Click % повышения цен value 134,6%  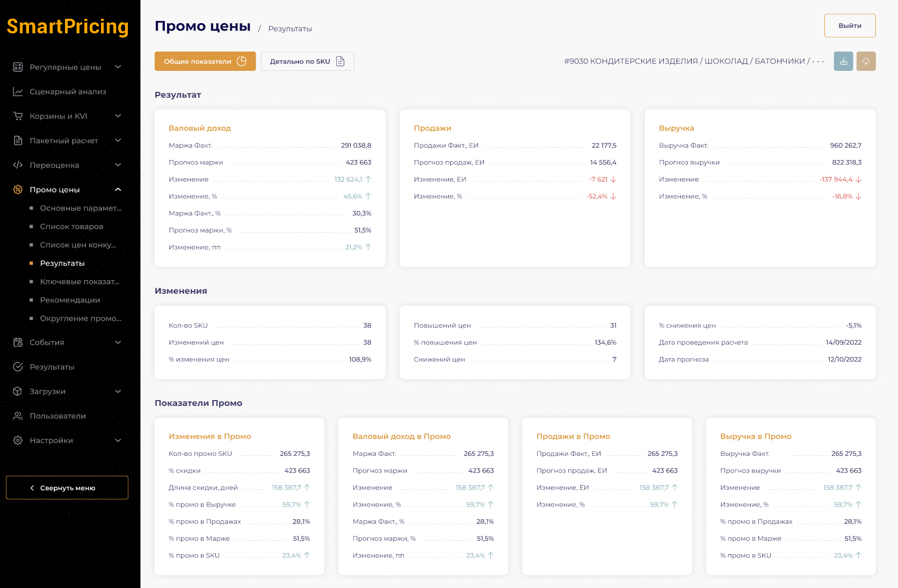pos(605,343)
